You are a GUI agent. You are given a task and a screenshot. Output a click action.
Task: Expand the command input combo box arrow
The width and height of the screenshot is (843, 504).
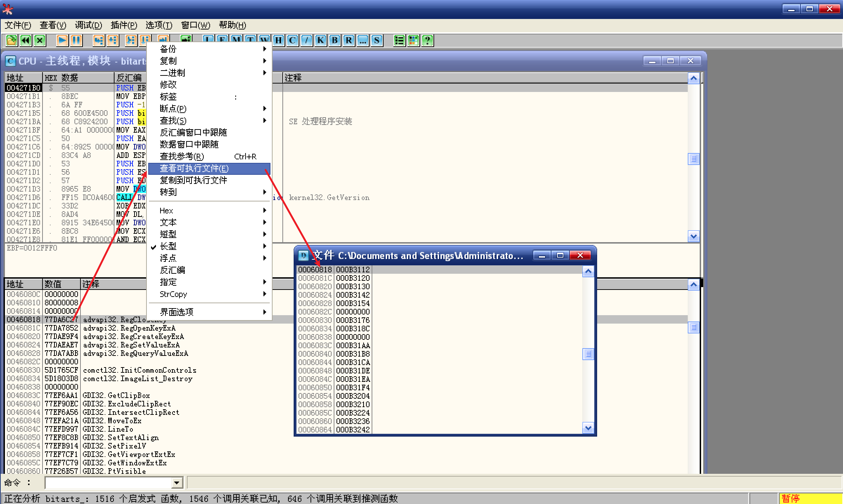[177, 483]
